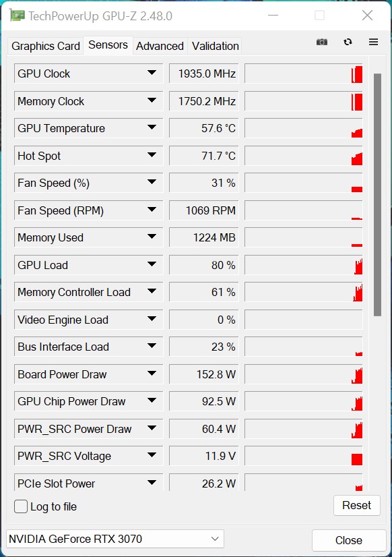This screenshot has width=392, height=557.
Task: Open the GPU Clock sensor dropdown arrow
Action: [x=152, y=73]
